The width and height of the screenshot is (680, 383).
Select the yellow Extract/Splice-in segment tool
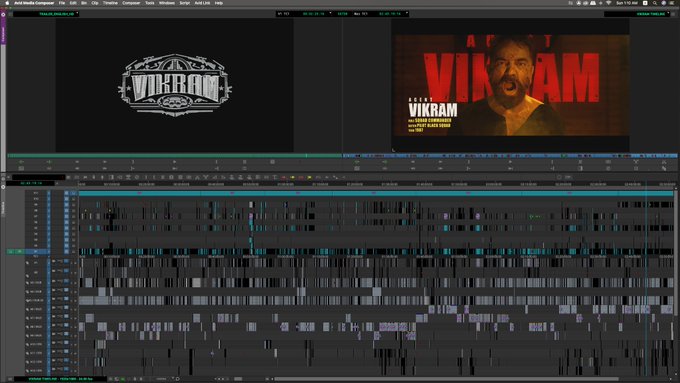(292, 177)
